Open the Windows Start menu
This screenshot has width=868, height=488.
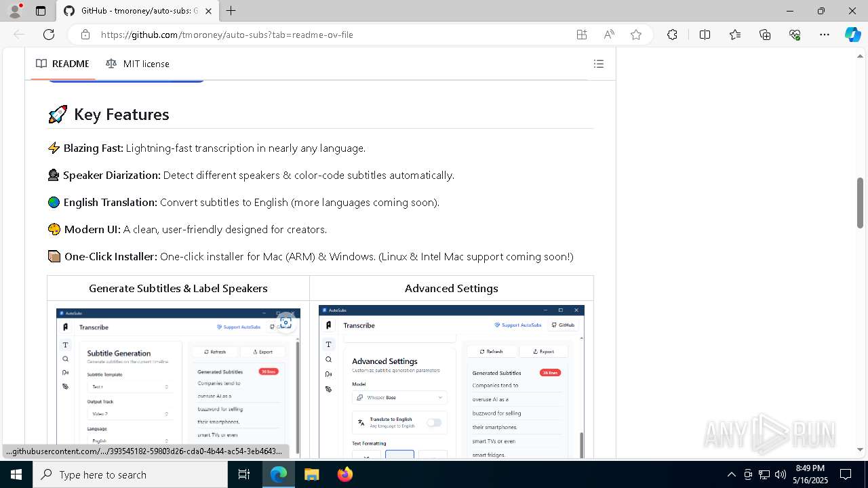[16, 474]
